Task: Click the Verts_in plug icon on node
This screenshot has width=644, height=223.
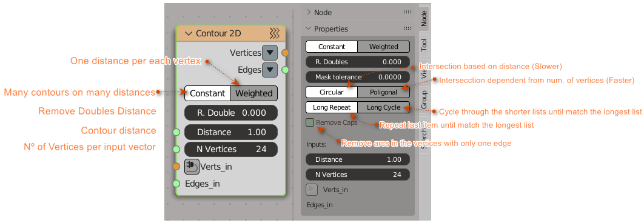Action: pos(192,166)
